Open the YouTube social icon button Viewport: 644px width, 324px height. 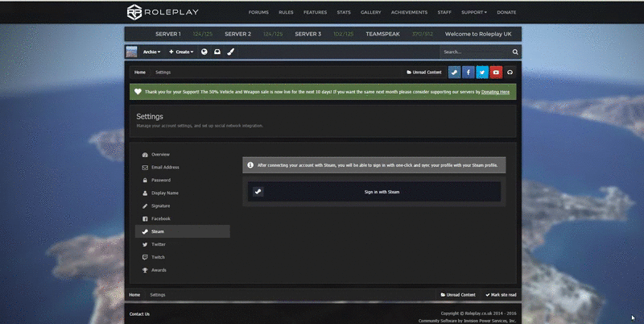pos(496,73)
